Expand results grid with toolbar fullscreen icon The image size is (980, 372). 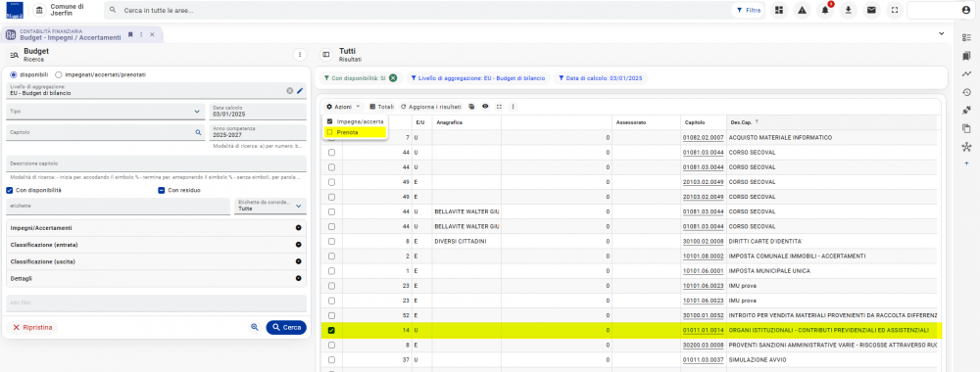(499, 107)
